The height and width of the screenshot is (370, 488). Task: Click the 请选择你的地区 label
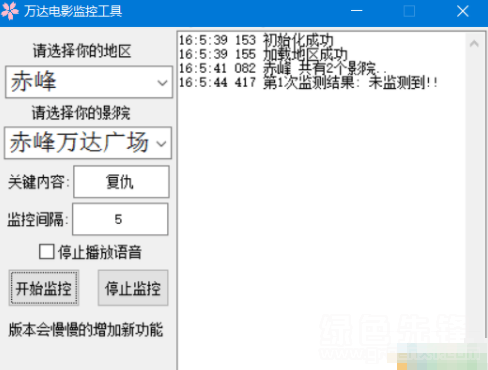(82, 51)
